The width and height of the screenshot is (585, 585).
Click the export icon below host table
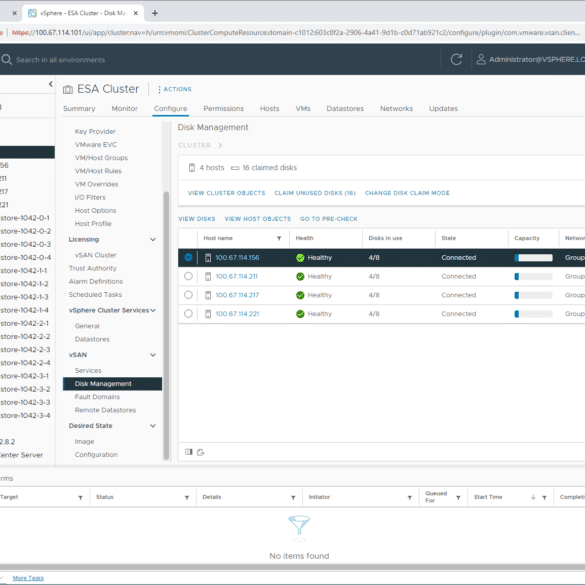201,452
